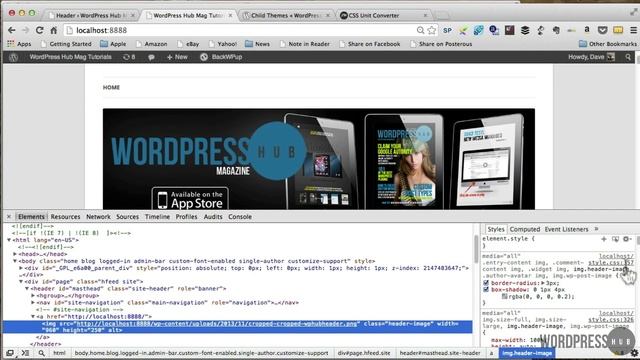640x360 pixels.
Task: Click the Howdy, Dave account menu
Action: coord(591,57)
